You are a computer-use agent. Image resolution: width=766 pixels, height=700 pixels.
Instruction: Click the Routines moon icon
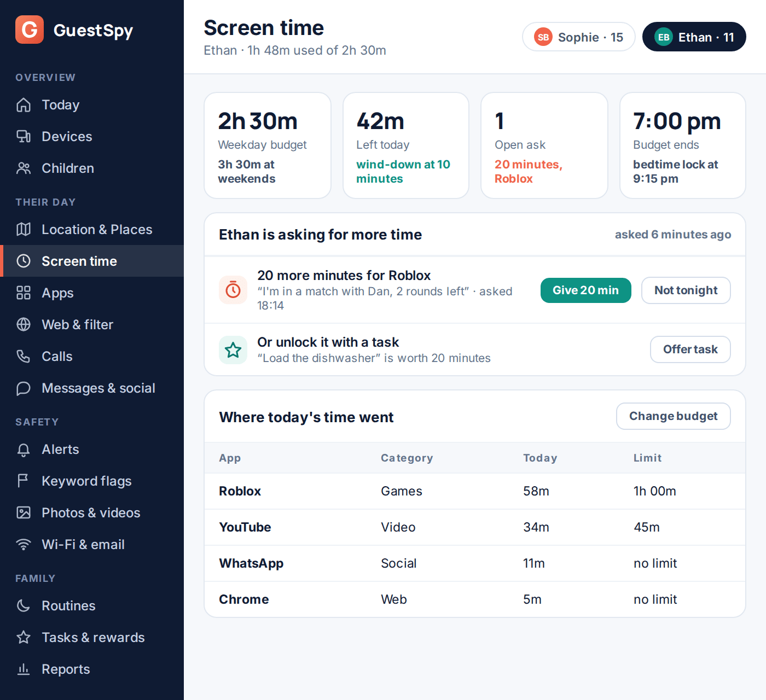24,605
